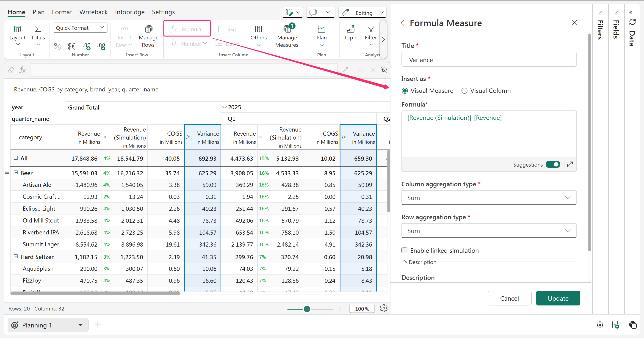Toggle the Suggestions switch off

tap(553, 164)
